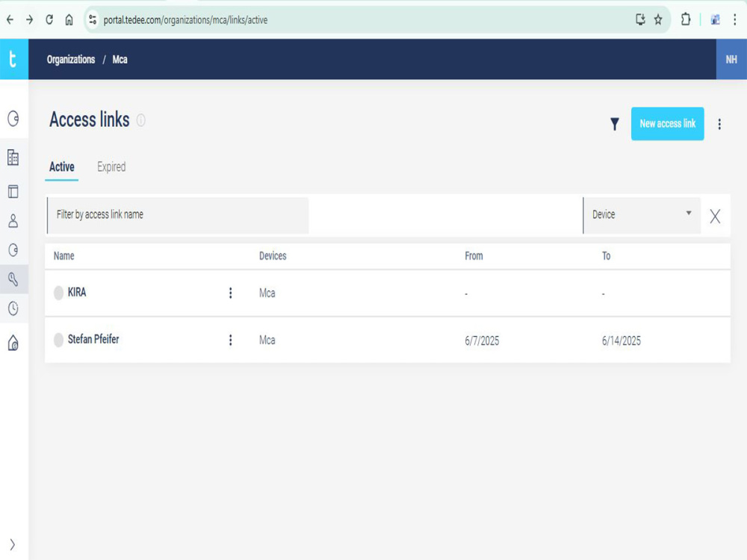The width and height of the screenshot is (747, 560).
Task: Switch to the Expired tab
Action: 111,167
